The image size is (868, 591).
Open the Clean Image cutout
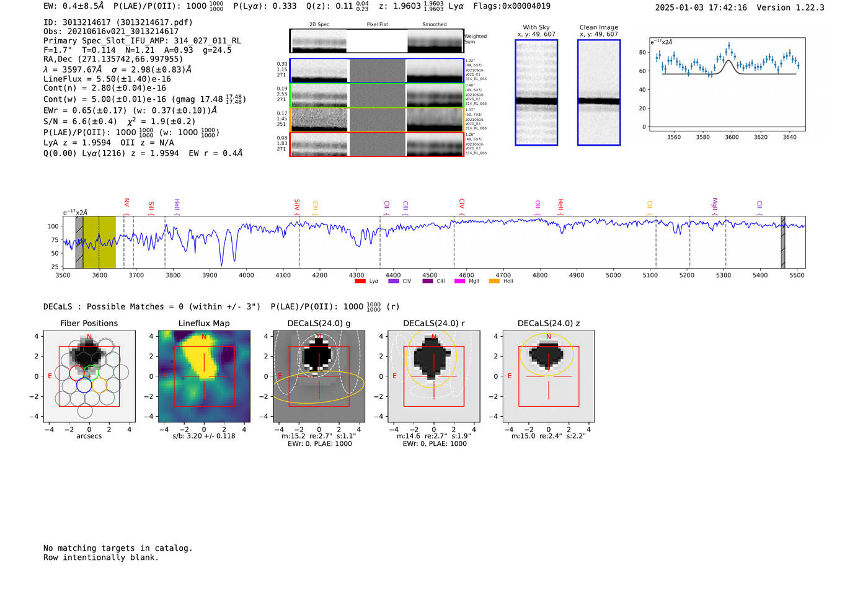(599, 92)
